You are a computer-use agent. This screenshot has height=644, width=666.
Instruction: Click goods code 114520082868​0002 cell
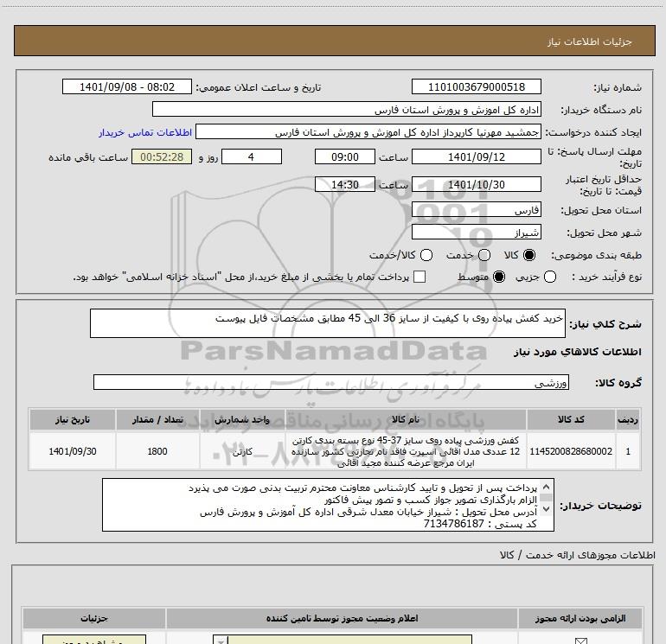coord(571,451)
